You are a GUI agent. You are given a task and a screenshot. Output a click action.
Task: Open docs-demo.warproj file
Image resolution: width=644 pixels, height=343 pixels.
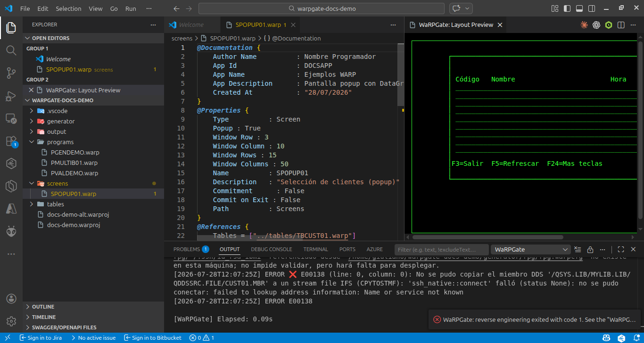[74, 225]
